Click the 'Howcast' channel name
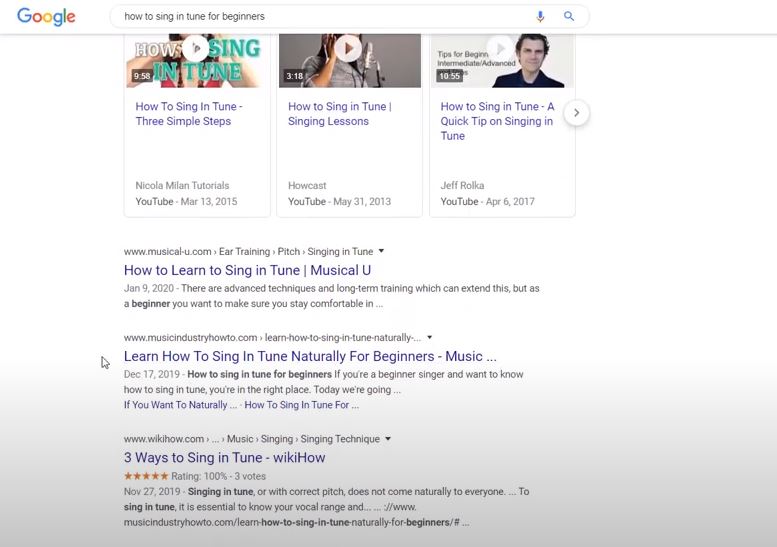Image resolution: width=777 pixels, height=547 pixels. 307,185
